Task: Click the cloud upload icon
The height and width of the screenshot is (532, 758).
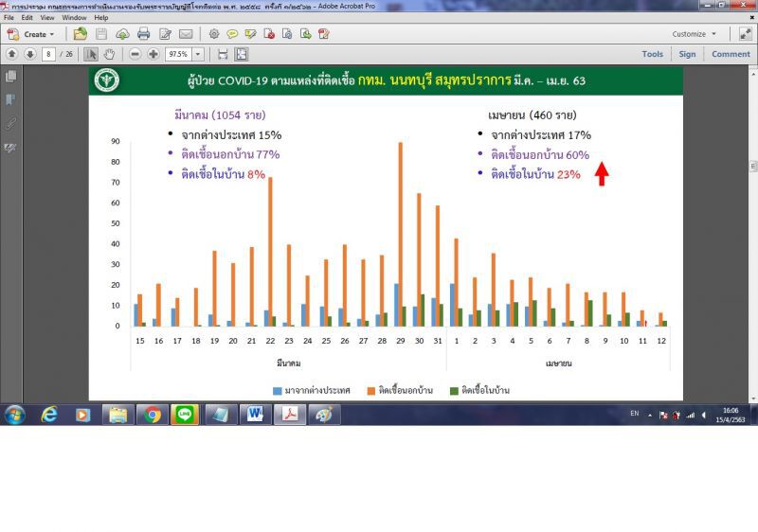Action: tap(122, 34)
